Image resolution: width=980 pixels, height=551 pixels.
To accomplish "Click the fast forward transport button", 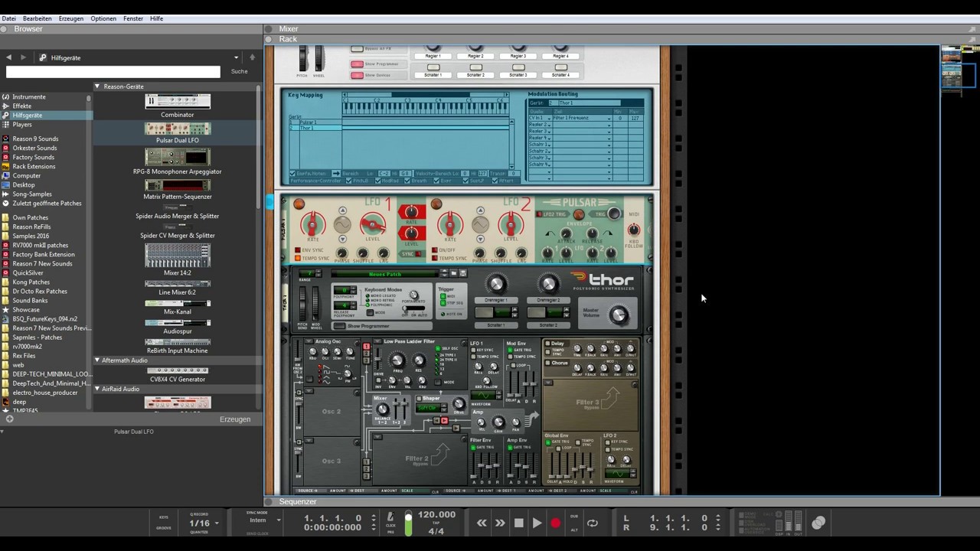I will coord(500,523).
